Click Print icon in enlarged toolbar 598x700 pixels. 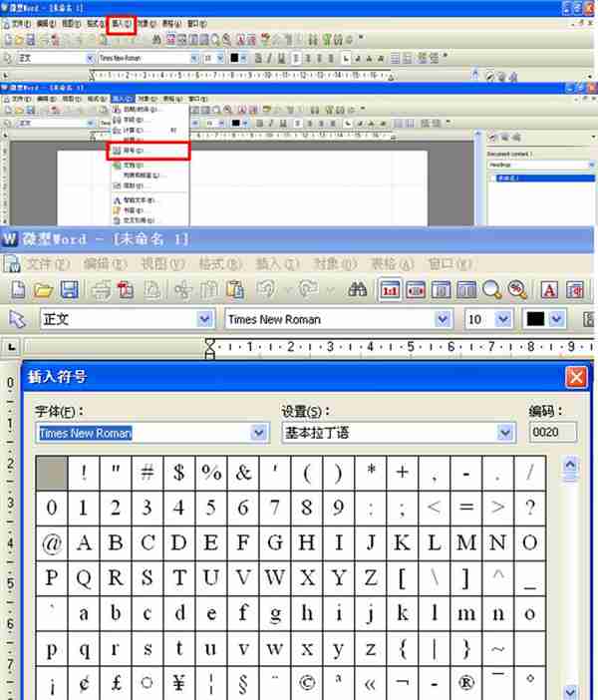coord(101,290)
